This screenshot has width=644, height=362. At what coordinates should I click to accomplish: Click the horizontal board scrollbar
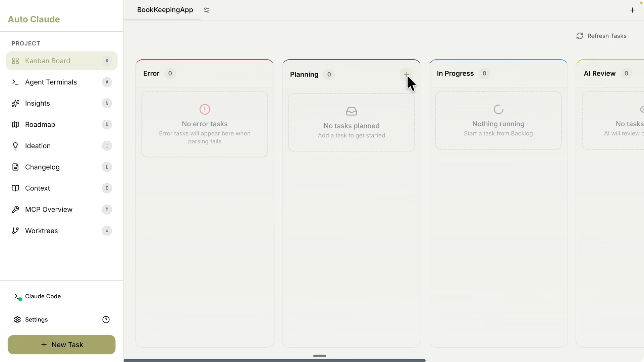tap(274, 360)
